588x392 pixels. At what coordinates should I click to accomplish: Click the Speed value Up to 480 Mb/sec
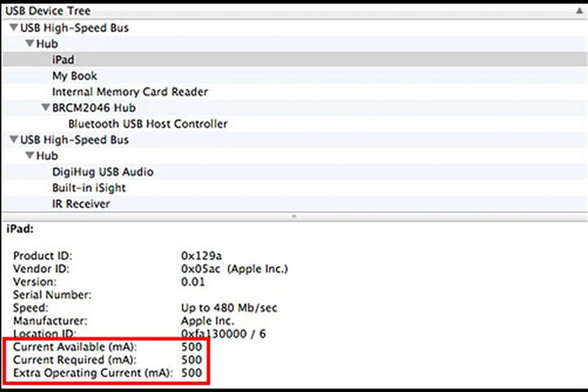point(229,308)
